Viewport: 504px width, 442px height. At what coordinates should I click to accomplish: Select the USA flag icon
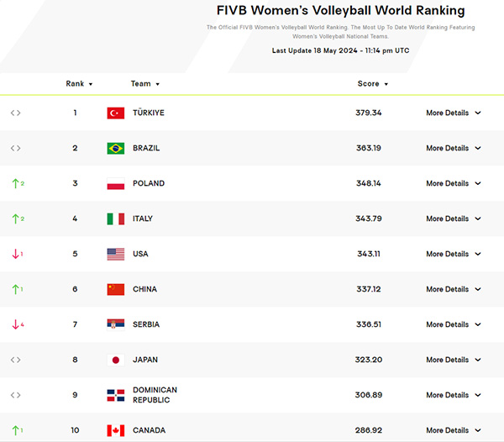click(x=116, y=255)
